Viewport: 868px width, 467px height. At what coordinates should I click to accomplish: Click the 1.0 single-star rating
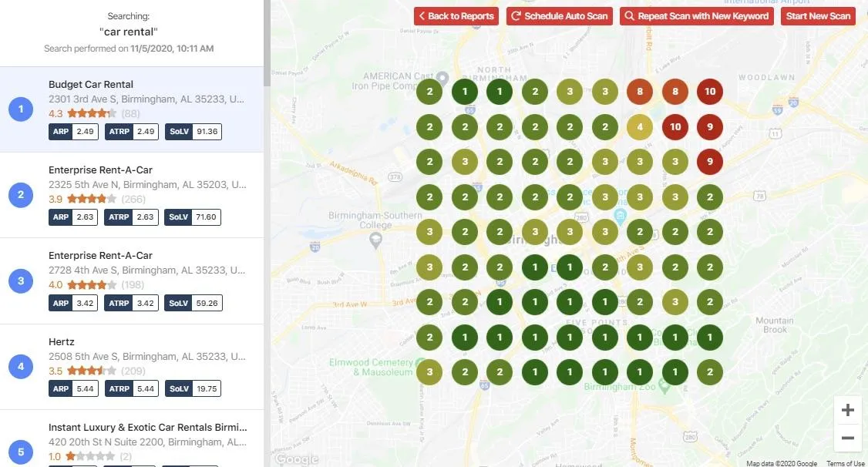point(90,456)
